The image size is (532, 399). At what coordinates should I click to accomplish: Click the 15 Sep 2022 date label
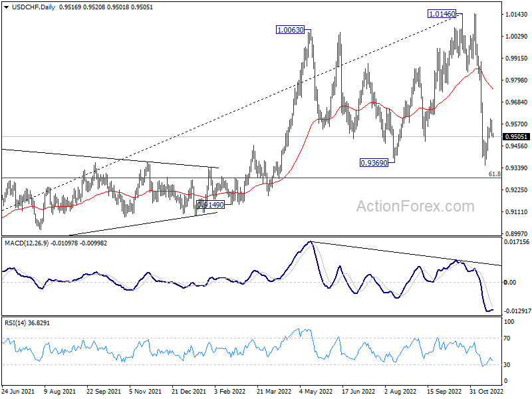coord(444,392)
